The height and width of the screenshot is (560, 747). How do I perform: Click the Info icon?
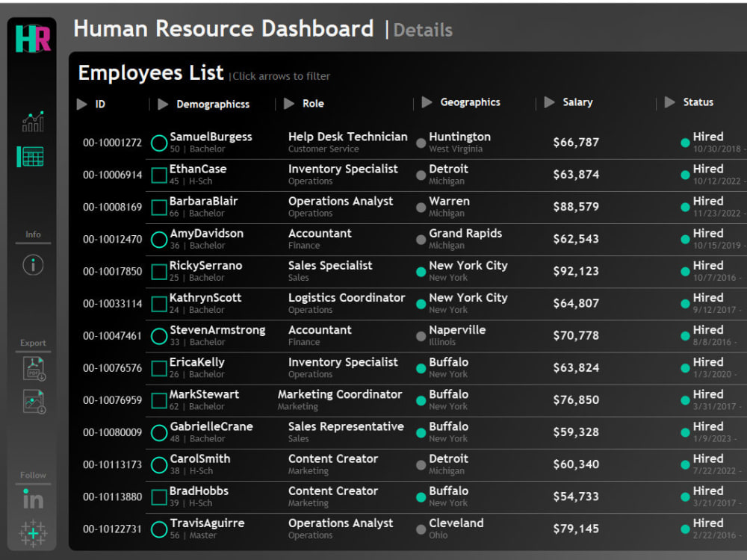[x=32, y=265]
